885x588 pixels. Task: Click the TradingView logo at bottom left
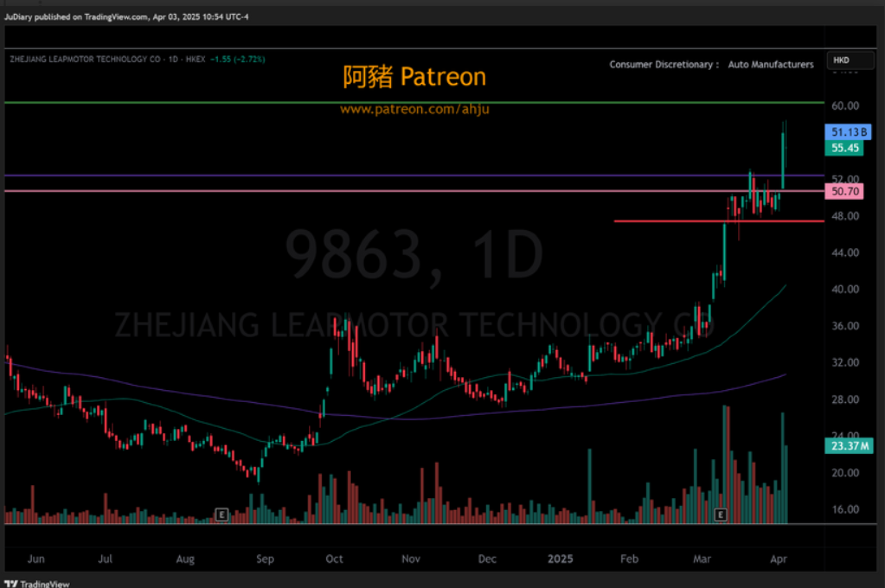coord(38,583)
